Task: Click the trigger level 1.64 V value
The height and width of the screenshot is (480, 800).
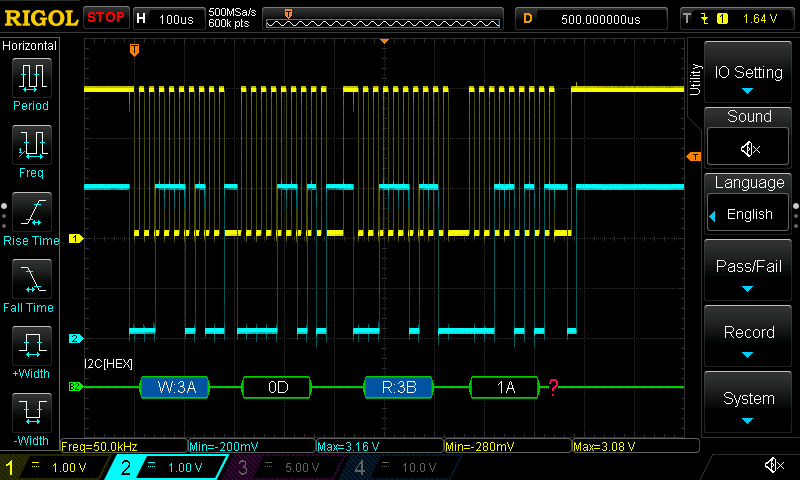Action: tap(760, 19)
